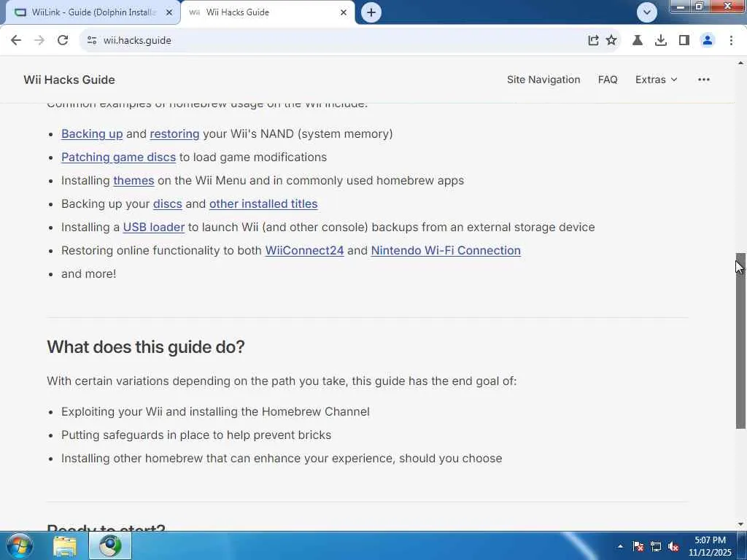Open the taskbar clock and date
Screen dimensions: 747x560
click(x=710, y=546)
